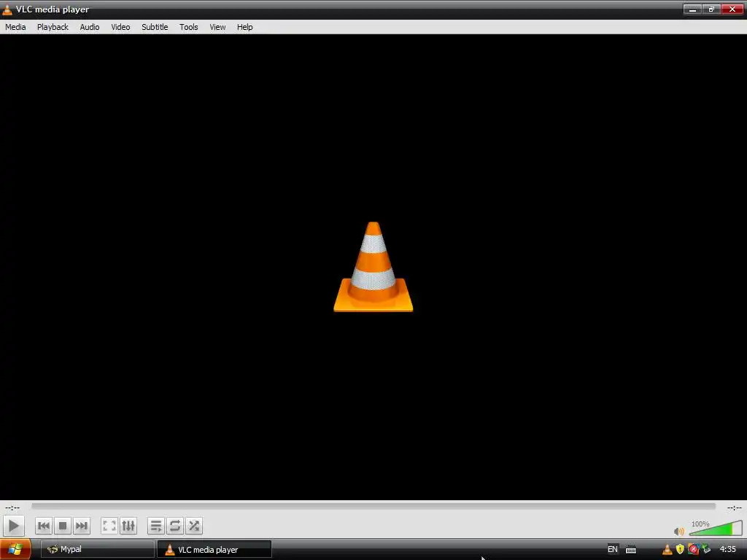Mute audio via the speaker icon
Image resolution: width=747 pixels, height=560 pixels.
pyautogui.click(x=679, y=531)
